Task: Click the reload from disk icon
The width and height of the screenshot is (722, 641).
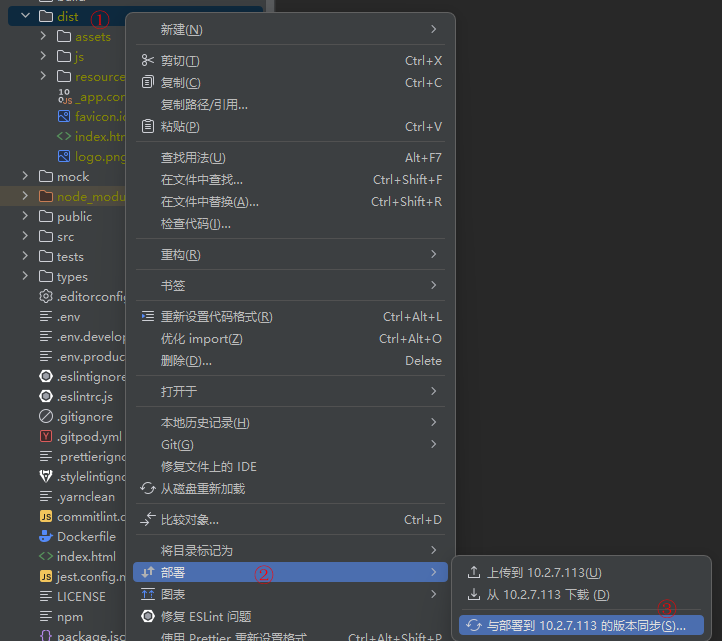Action: coord(148,489)
